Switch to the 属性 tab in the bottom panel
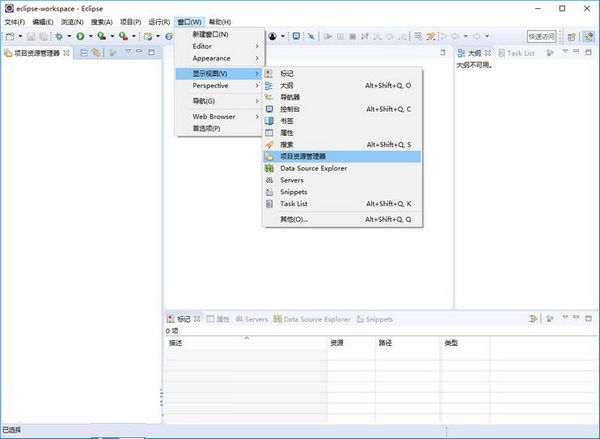 click(x=218, y=319)
